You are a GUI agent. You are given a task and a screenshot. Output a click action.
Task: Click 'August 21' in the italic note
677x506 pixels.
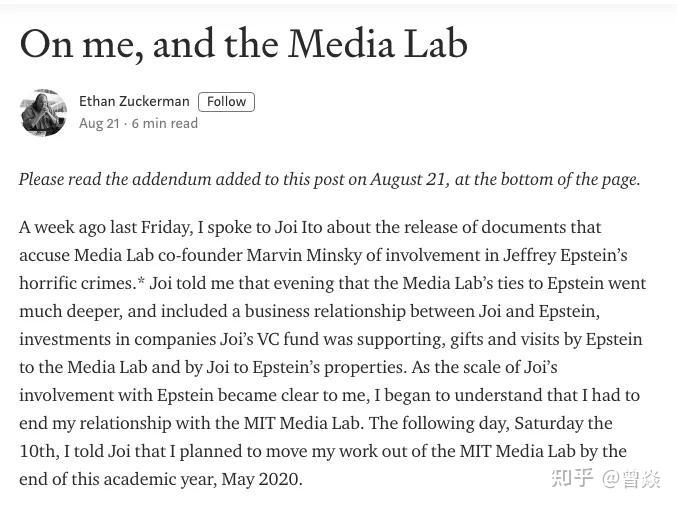(x=408, y=179)
